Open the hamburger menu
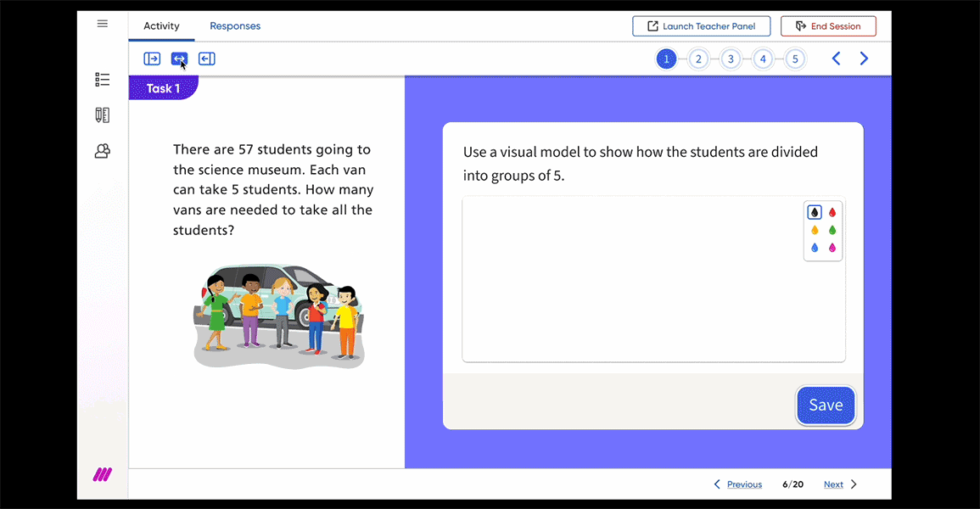The width and height of the screenshot is (980, 509). click(x=103, y=24)
